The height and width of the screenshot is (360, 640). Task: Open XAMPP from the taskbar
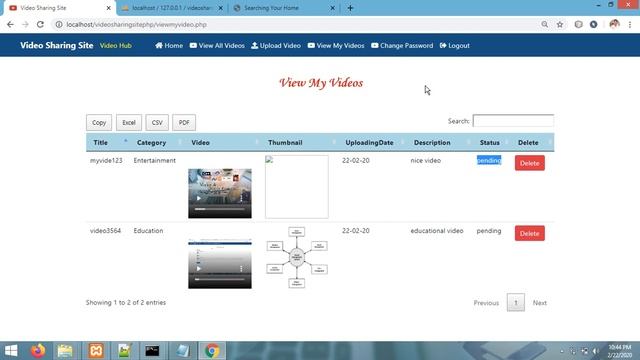tap(96, 351)
